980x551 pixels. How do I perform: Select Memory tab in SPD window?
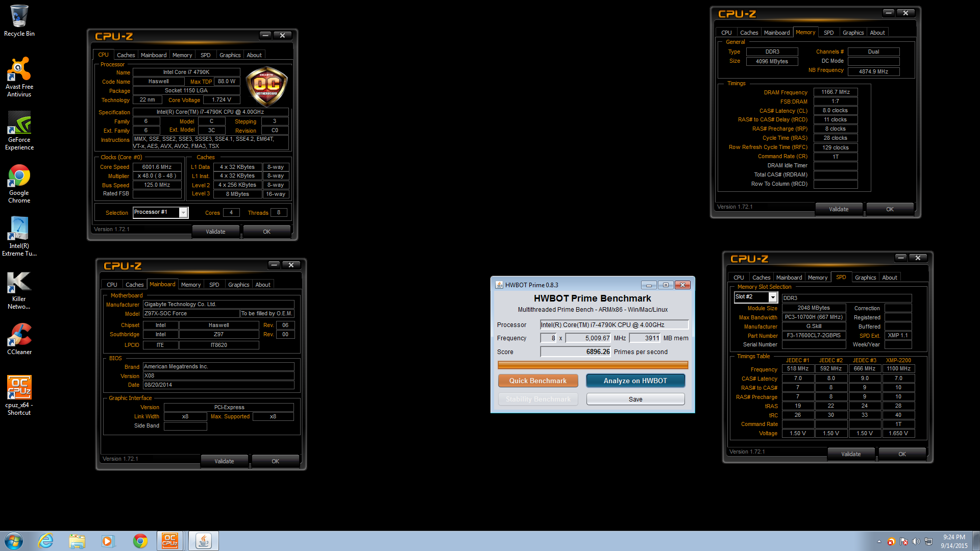tap(818, 278)
